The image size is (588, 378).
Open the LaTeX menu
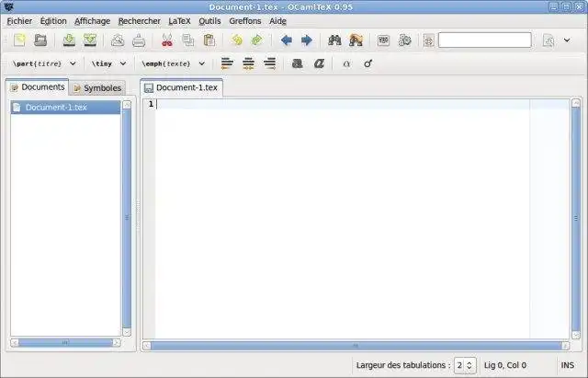(179, 21)
